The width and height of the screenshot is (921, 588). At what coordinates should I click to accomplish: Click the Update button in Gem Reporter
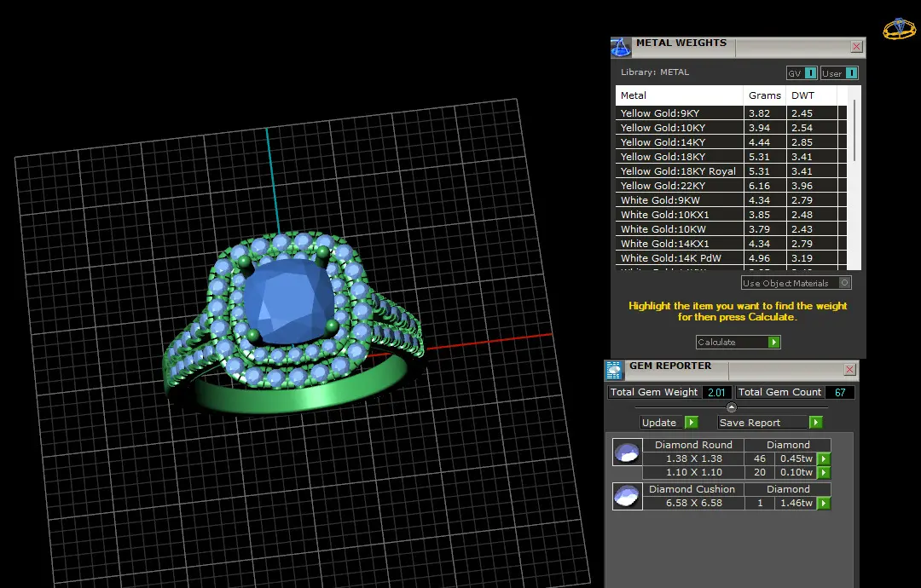coord(669,423)
